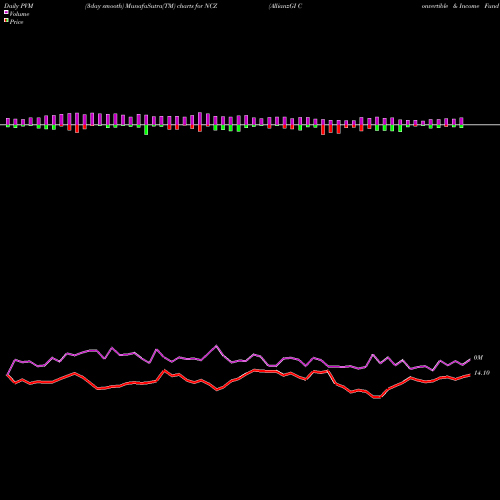Click the Volume legend color swatch
The height and width of the screenshot is (500, 500).
click(6, 12)
